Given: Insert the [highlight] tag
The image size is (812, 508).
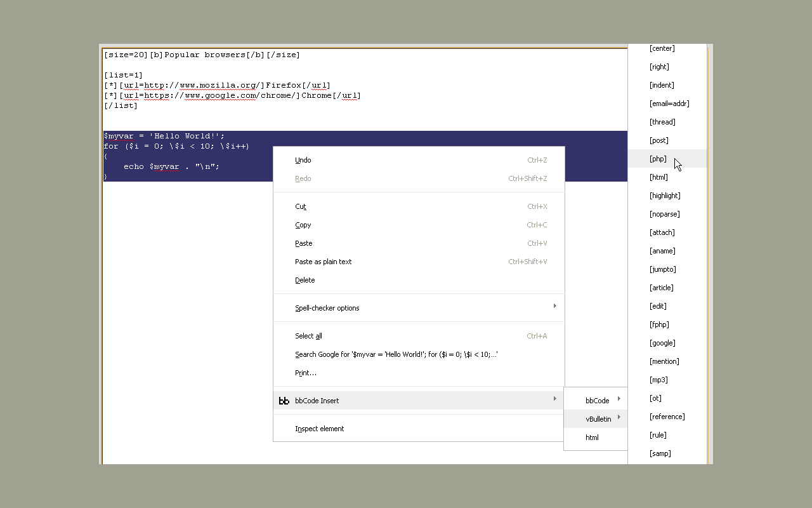Looking at the screenshot, I should point(665,196).
